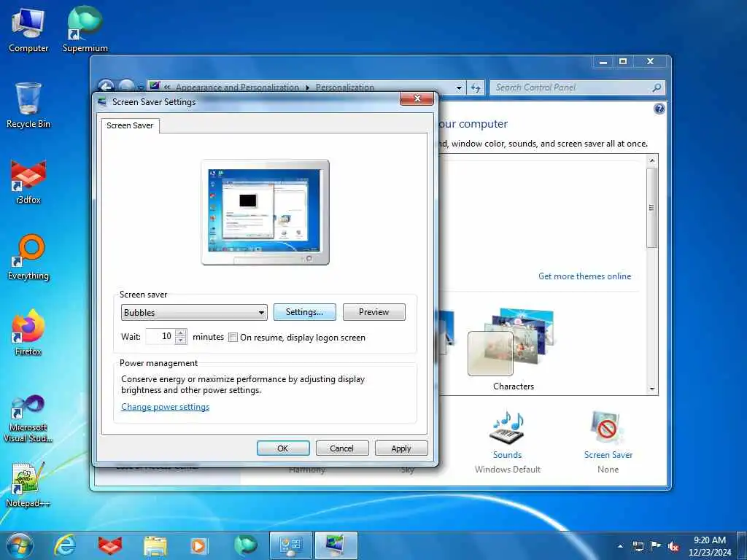
Task: Select the r3dfox desktop shortcut
Action: [28, 182]
